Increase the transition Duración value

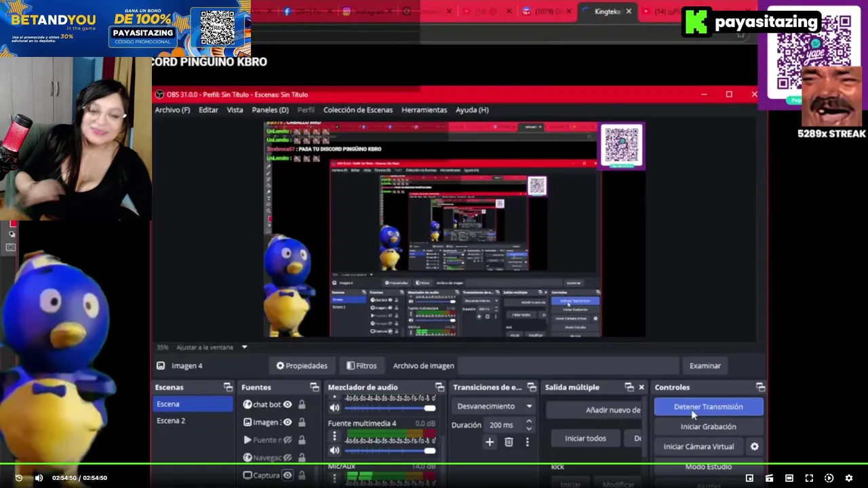(529, 421)
